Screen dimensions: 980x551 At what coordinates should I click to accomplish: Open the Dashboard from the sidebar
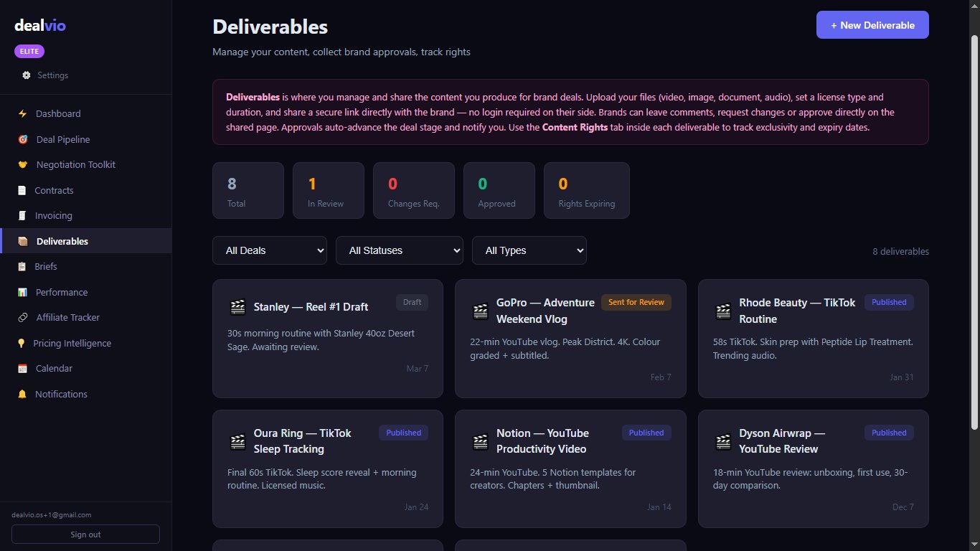(x=57, y=113)
